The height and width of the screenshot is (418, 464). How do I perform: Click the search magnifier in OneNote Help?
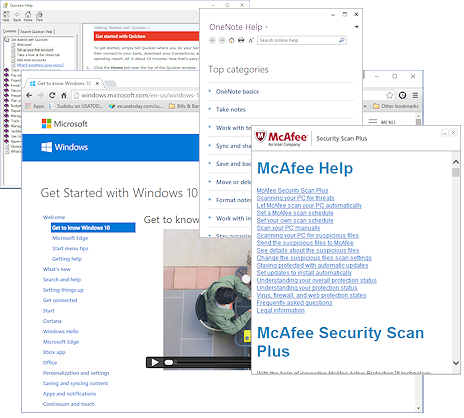point(342,40)
